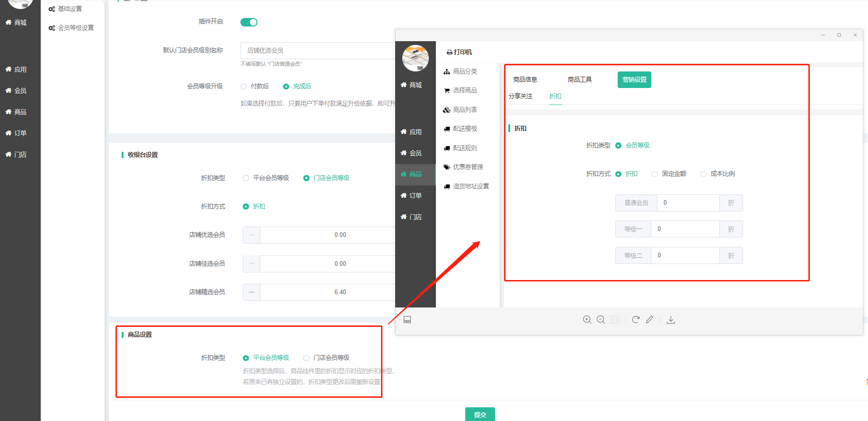Click the 店铺优选会员 value field
Screen dimensions: 868x421
pyautogui.click(x=328, y=235)
